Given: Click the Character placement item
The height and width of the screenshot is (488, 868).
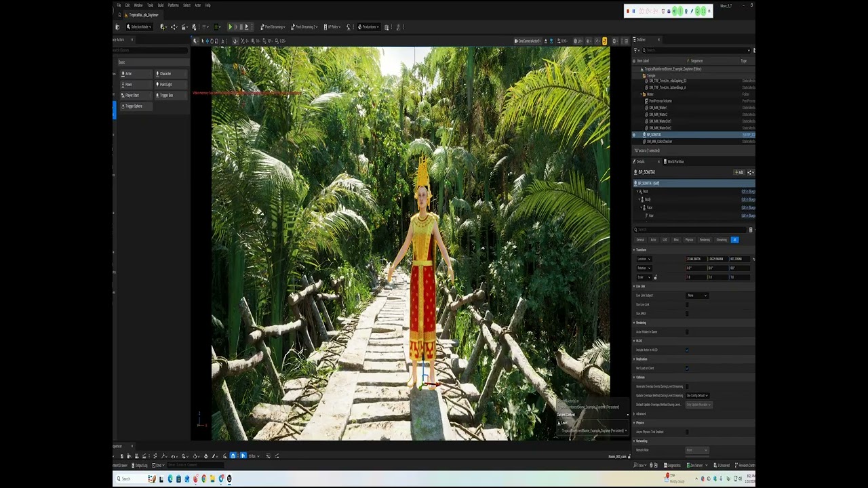Looking at the screenshot, I should tap(172, 74).
